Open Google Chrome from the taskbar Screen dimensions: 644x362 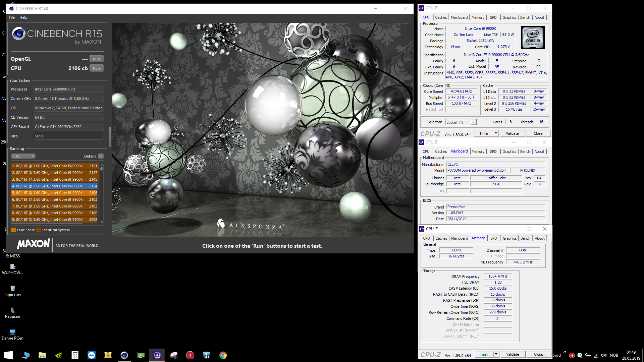223,355
